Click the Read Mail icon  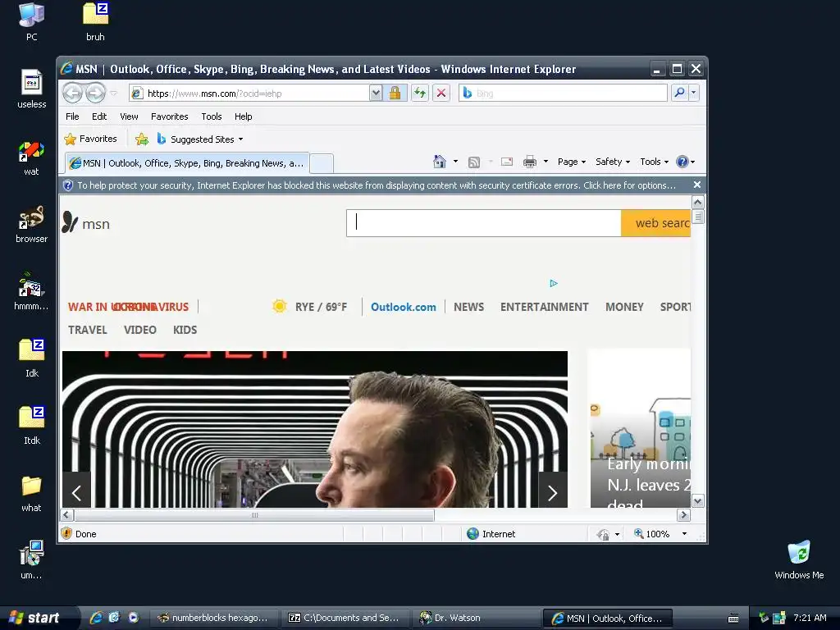click(x=507, y=162)
